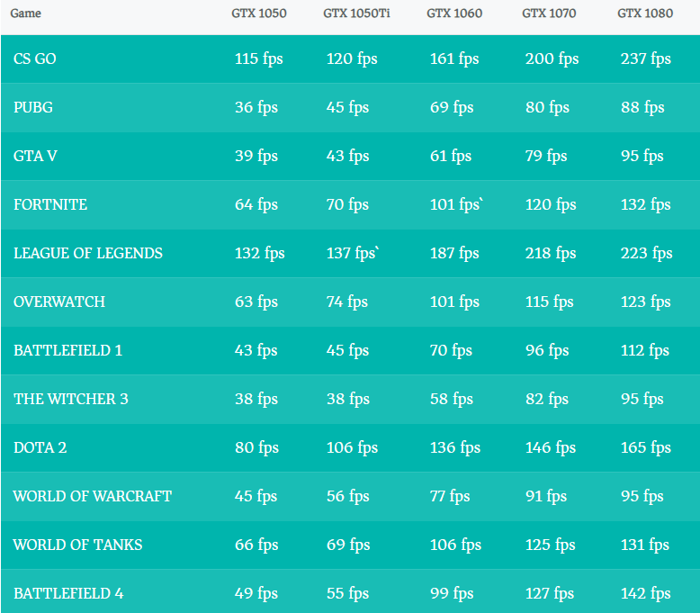Click Dota 2 GTX 1050 value 80 fps
Screen dimensions: 700x613
256,448
